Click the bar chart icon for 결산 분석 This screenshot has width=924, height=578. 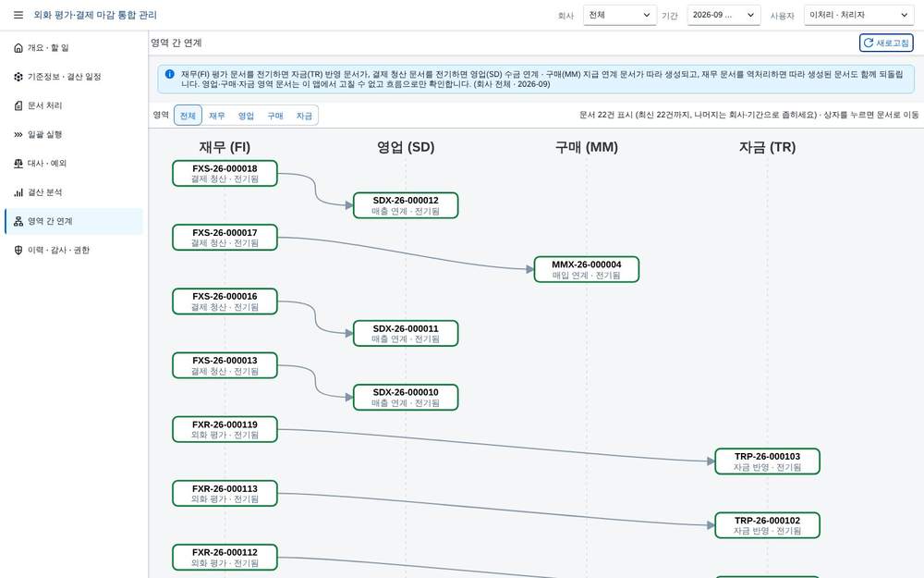point(18,192)
